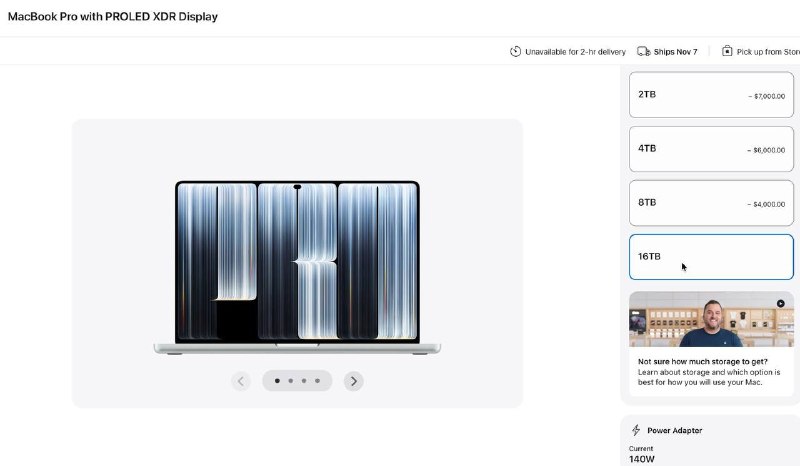
Task: Click the '- $6,000.00' price text
Action: click(x=766, y=151)
